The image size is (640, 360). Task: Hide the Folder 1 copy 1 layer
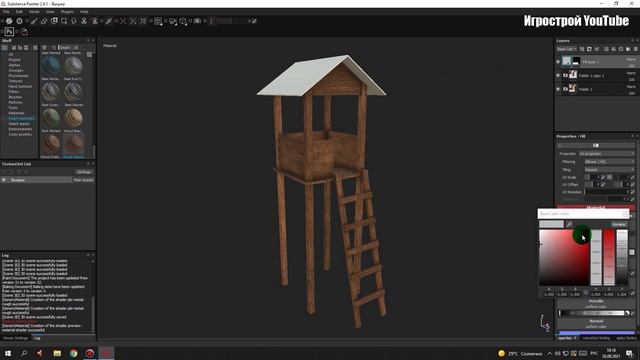(x=558, y=75)
